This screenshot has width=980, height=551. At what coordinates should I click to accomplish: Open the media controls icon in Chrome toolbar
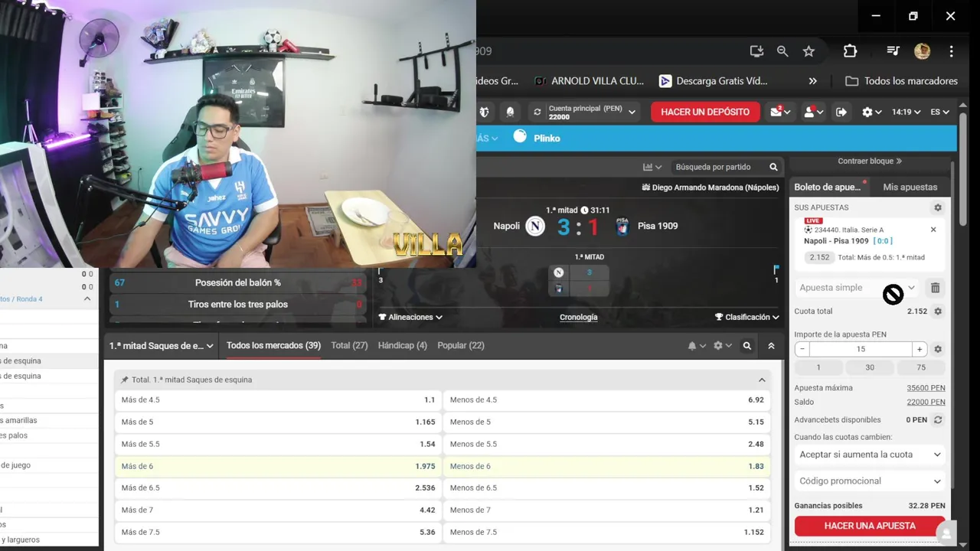(x=893, y=51)
